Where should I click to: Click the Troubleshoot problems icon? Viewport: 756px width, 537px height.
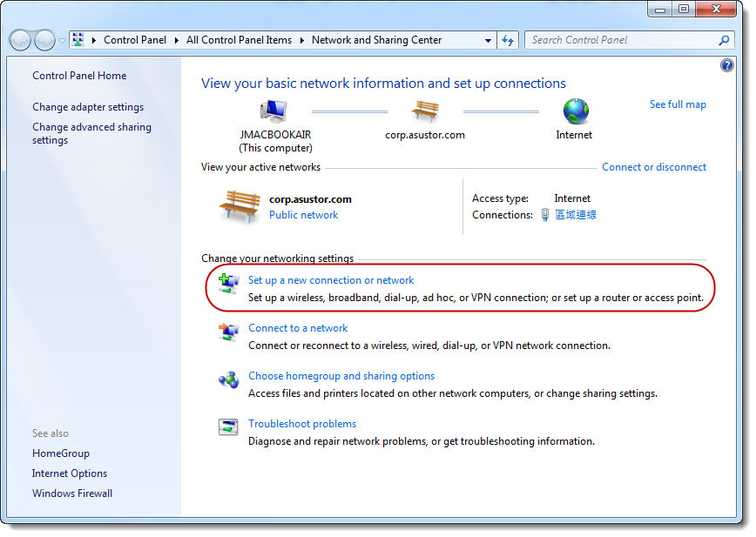click(x=228, y=426)
